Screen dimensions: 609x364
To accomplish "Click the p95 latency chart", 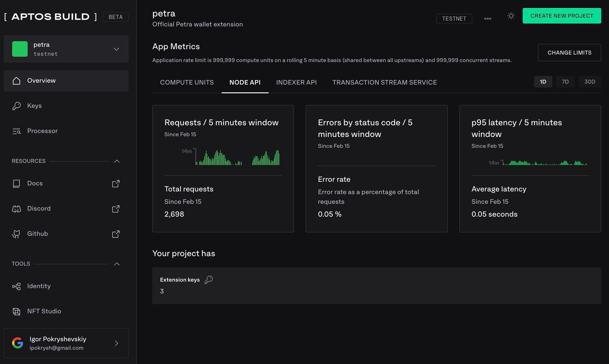I will click(x=545, y=163).
